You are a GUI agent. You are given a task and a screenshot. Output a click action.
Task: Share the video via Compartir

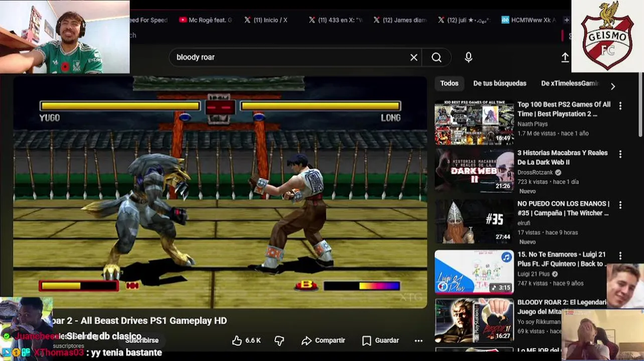(x=323, y=340)
